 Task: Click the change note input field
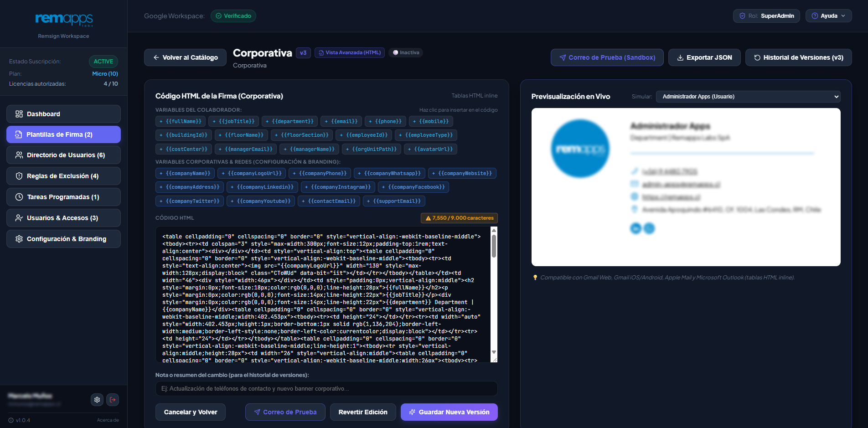[326, 389]
